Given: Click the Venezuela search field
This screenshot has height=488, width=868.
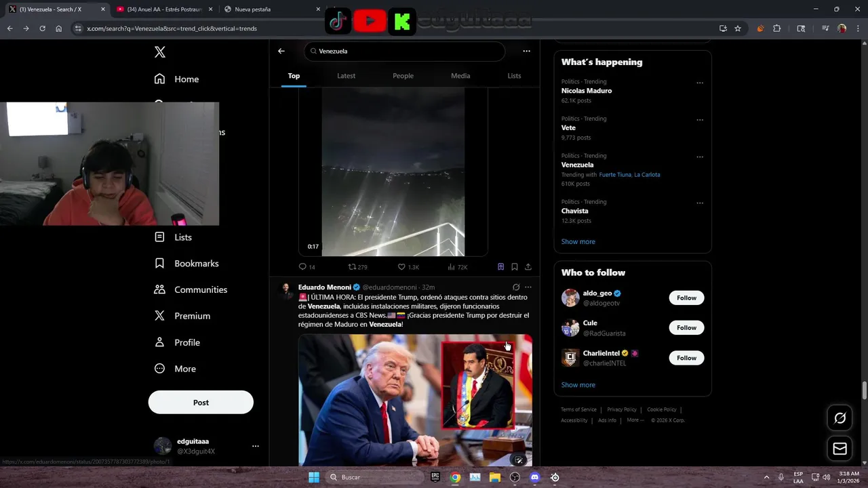Looking at the screenshot, I should (x=405, y=51).
